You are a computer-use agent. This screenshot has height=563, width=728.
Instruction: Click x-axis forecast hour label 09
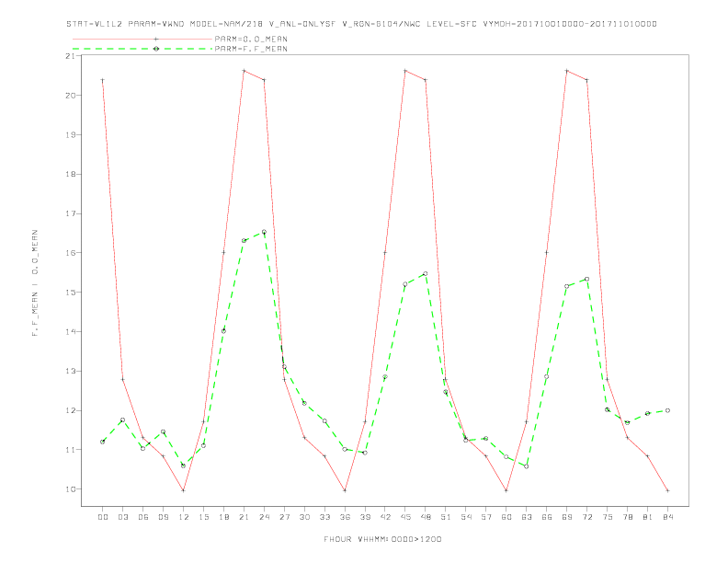pos(163,517)
